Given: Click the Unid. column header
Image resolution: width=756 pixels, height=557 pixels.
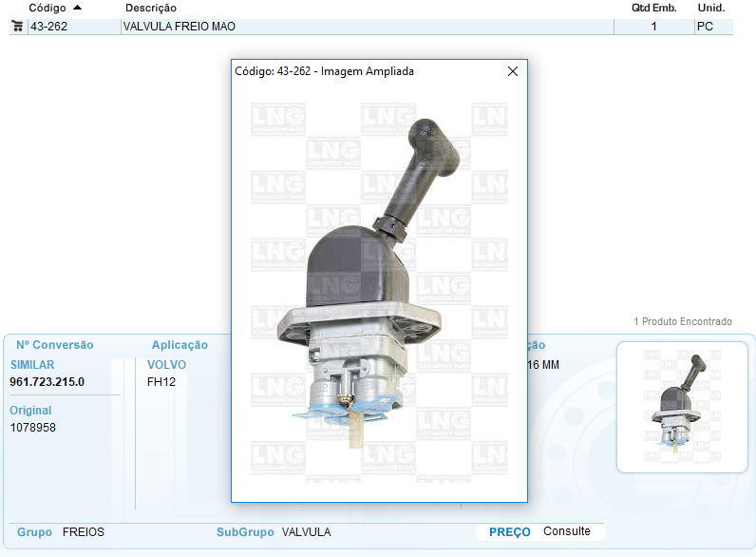Looking at the screenshot, I should tap(710, 8).
